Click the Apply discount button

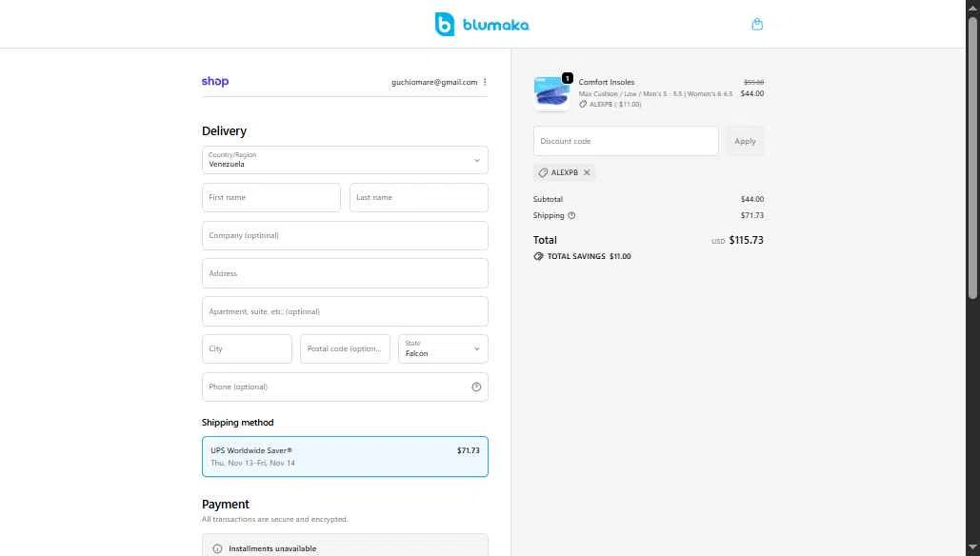coord(745,141)
